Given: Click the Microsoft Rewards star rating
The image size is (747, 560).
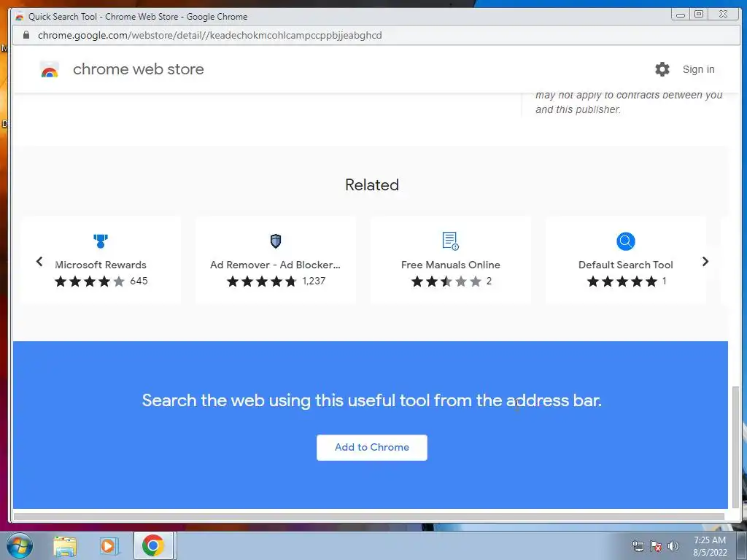Looking at the screenshot, I should (90, 281).
